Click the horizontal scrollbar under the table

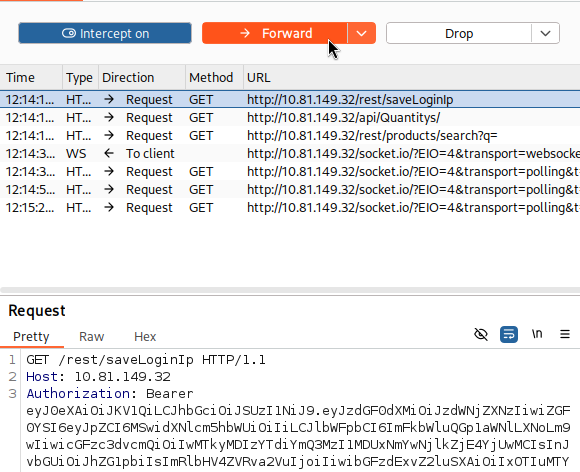click(x=290, y=290)
